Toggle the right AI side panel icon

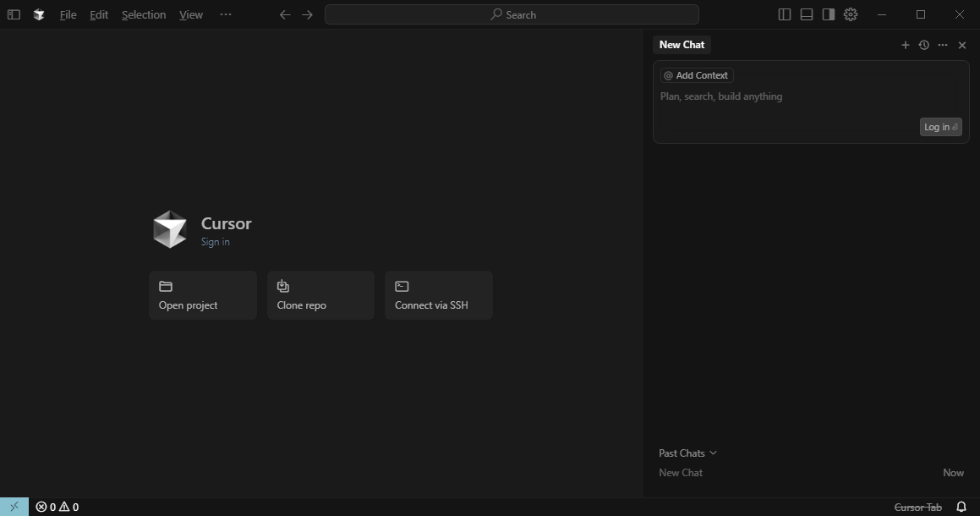pos(829,14)
